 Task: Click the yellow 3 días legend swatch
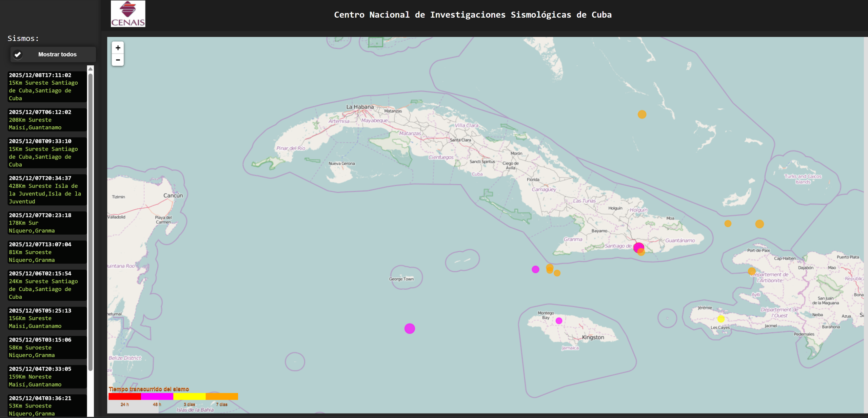(x=189, y=396)
